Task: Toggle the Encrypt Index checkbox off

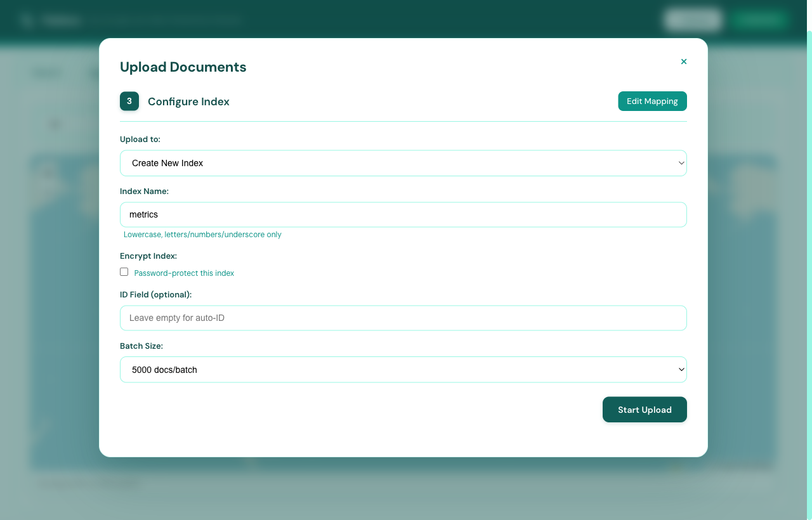Action: click(124, 271)
